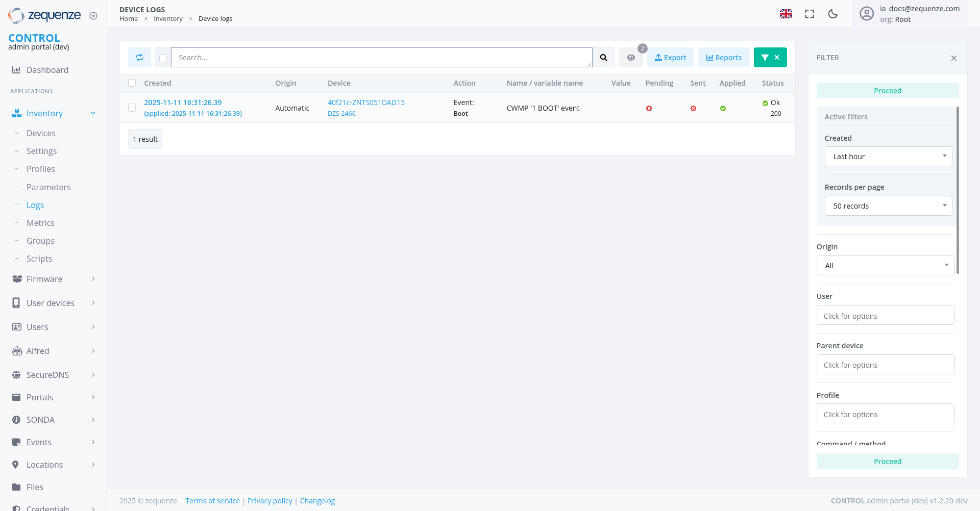Click the DZS-2466 device model link
Screen dimensions: 980x511
(341, 114)
